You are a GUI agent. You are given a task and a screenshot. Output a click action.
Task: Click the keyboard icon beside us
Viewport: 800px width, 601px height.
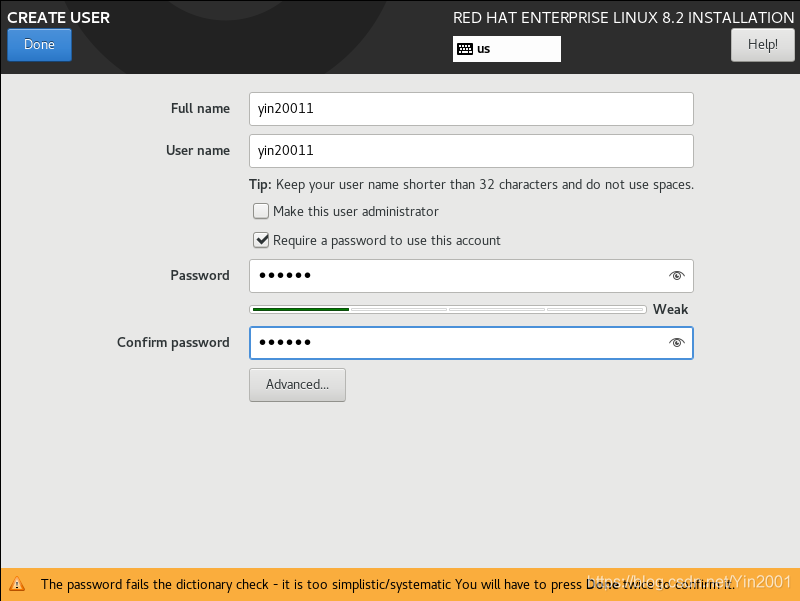pyautogui.click(x=465, y=49)
